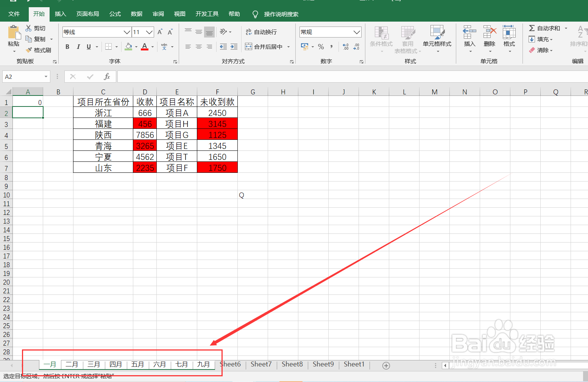The image size is (588, 382).
Task: Open the 清除 clear menu
Action: pos(541,50)
